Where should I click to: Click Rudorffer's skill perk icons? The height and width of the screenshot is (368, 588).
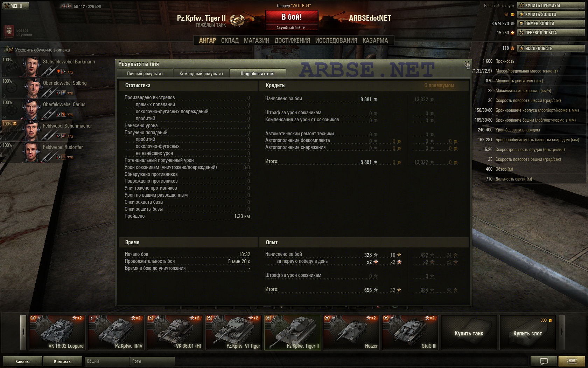[61, 157]
